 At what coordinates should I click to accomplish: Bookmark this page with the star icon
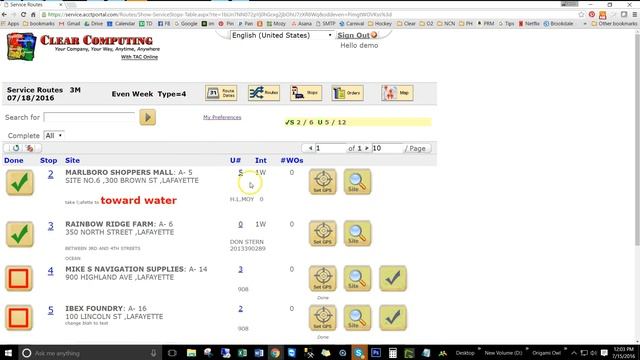(x=581, y=15)
